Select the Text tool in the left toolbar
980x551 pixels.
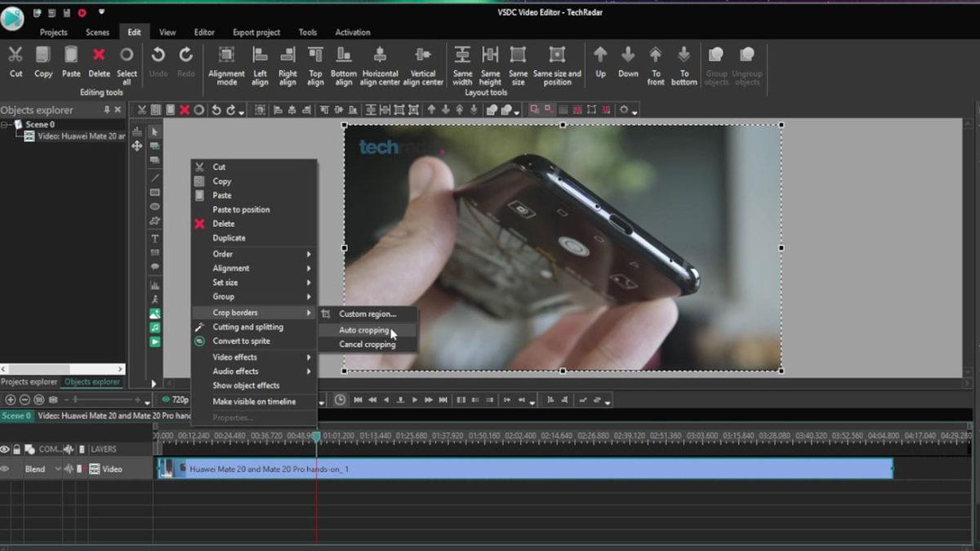pyautogui.click(x=155, y=238)
